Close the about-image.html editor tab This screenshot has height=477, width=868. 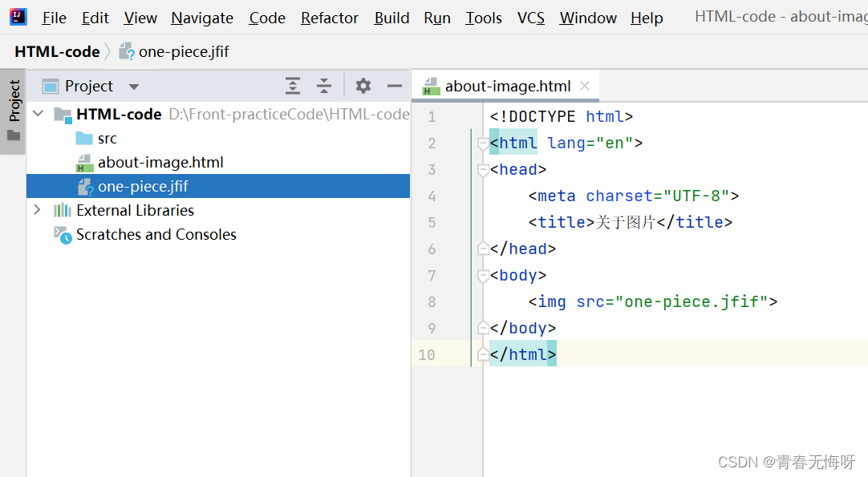(x=585, y=86)
